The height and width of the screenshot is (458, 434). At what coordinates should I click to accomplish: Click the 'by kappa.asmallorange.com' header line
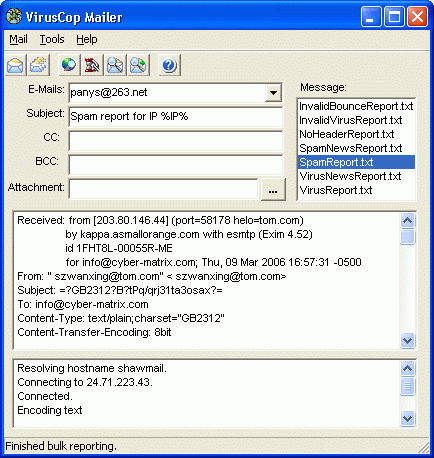point(189,234)
